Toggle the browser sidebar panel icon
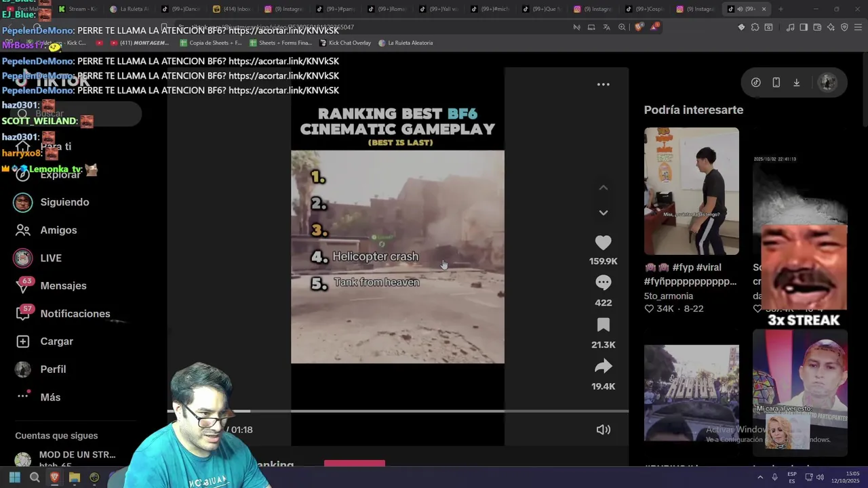This screenshot has height=488, width=868. click(804, 27)
